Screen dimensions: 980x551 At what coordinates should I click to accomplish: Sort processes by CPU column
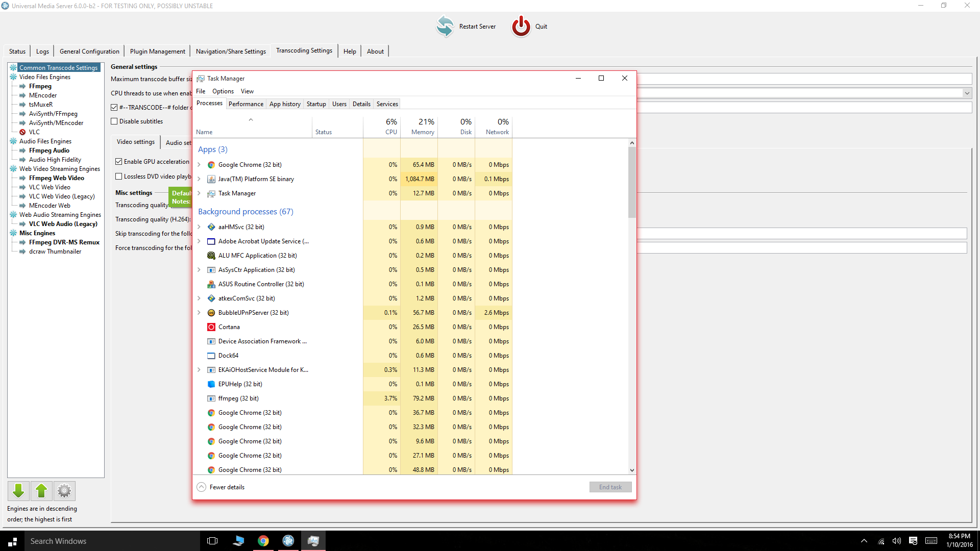(382, 127)
